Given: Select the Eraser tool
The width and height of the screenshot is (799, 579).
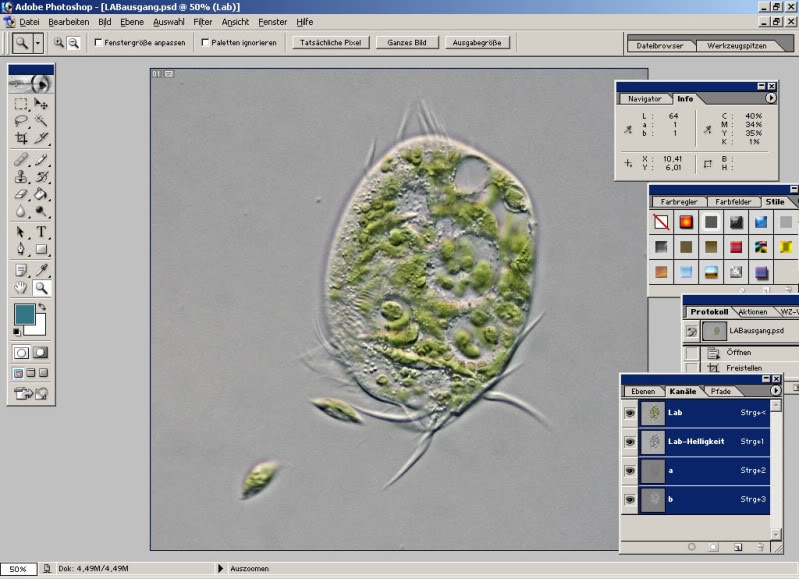Looking at the screenshot, I should click(x=21, y=194).
